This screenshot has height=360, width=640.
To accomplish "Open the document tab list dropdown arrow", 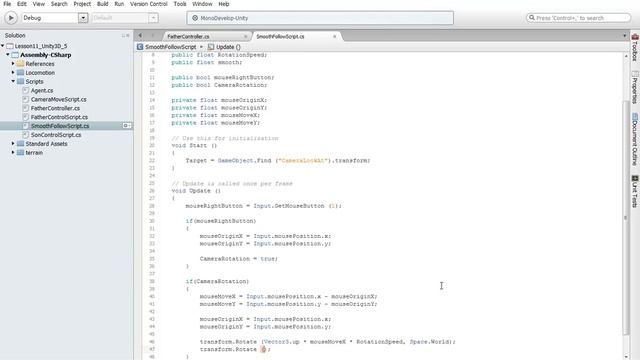I will [624, 36].
